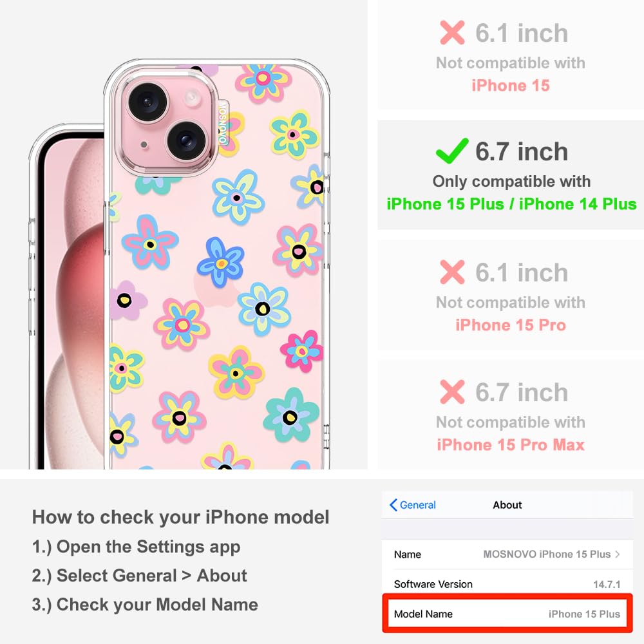
Task: Click the red X beside iPhone 15 Pro Max entry
Action: (452, 392)
